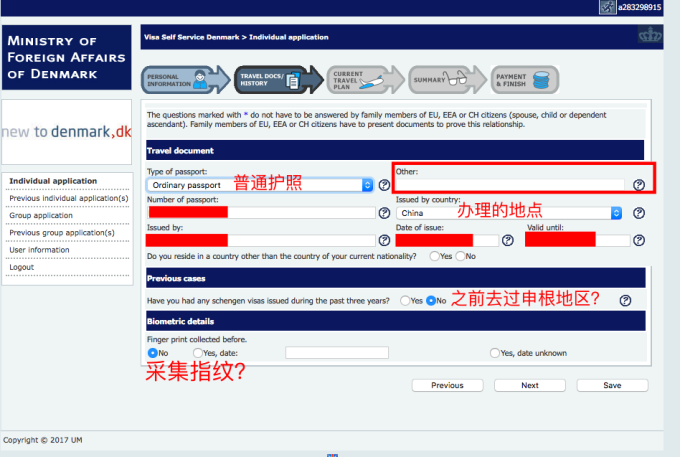The image size is (680, 457).
Task: Click the Next button
Action: click(x=530, y=385)
